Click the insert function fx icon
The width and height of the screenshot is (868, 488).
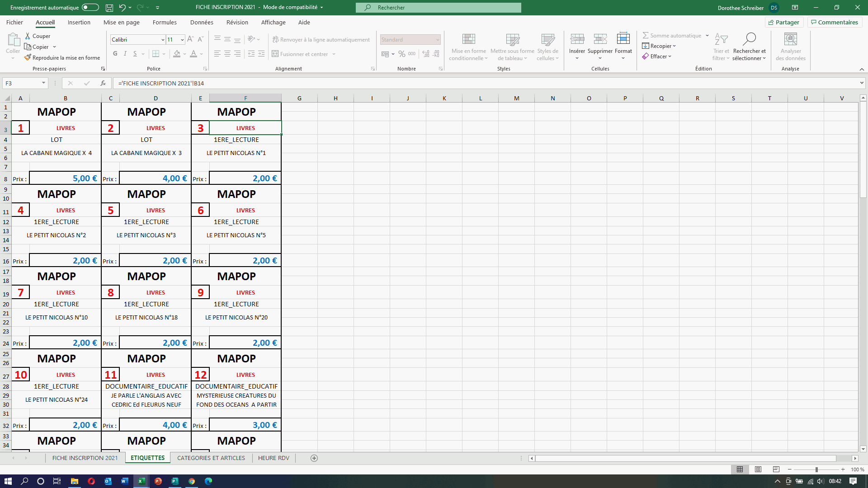103,83
